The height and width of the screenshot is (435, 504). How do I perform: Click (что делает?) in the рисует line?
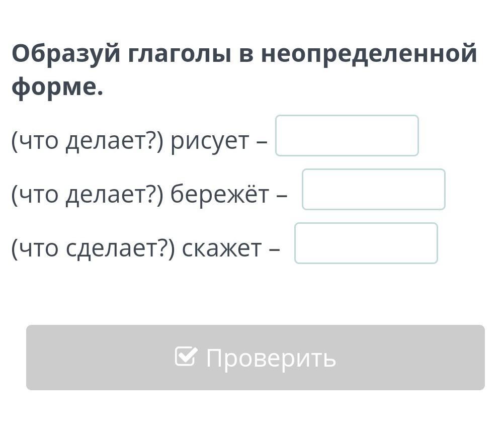click(x=88, y=141)
